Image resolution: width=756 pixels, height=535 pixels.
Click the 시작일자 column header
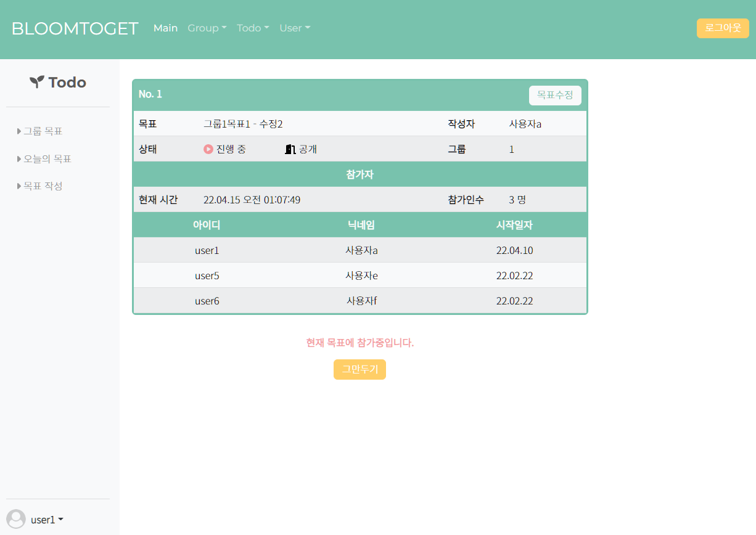tap(514, 225)
